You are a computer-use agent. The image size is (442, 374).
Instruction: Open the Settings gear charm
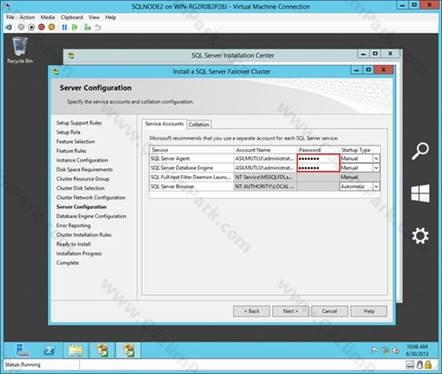pos(420,236)
